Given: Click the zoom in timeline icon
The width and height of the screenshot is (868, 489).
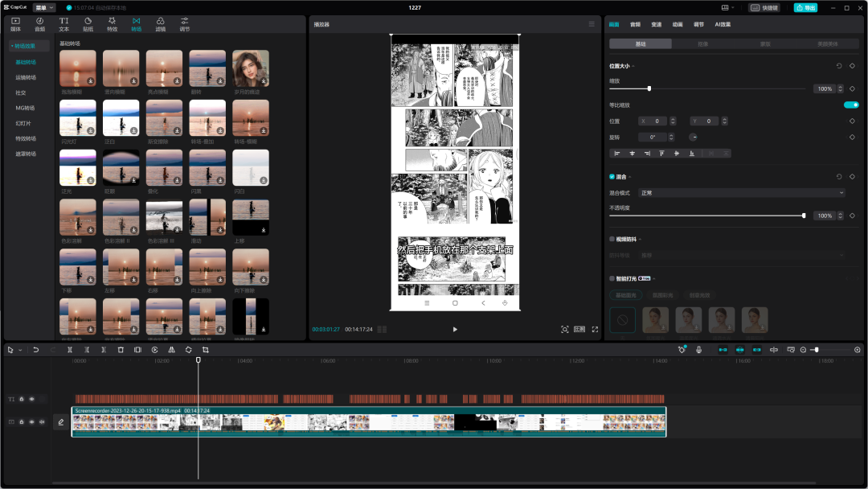Looking at the screenshot, I should tap(858, 350).
